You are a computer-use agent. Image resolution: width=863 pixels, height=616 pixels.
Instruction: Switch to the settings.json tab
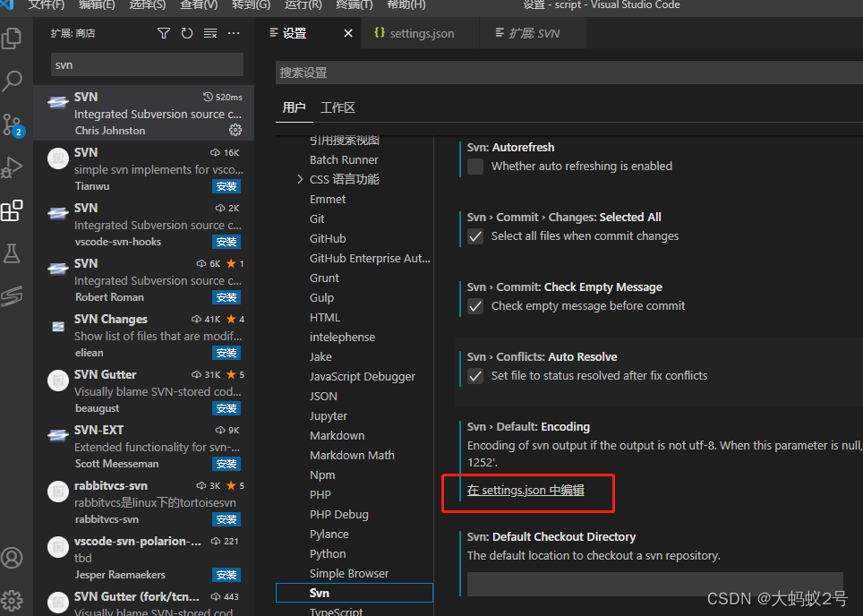[421, 34]
